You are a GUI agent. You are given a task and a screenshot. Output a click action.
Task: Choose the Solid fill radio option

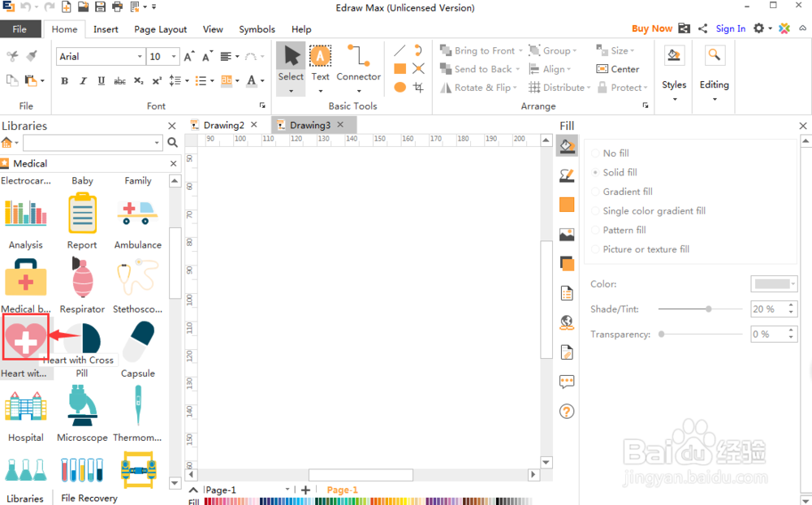[595, 172]
